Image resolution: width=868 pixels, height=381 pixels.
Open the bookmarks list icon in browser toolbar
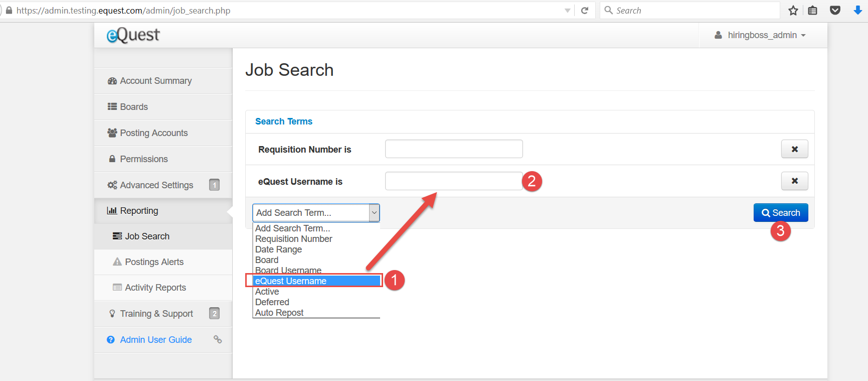[x=813, y=11]
